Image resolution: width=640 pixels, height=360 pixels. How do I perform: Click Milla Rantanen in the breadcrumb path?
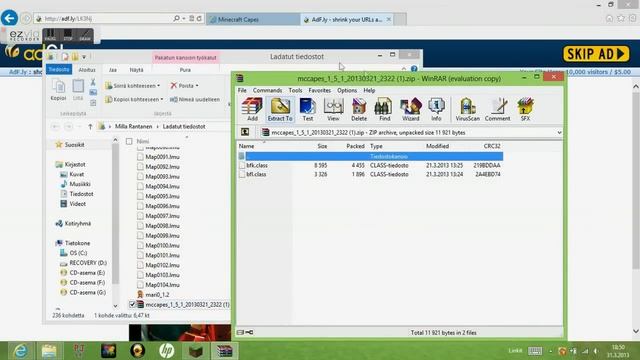click(x=133, y=127)
